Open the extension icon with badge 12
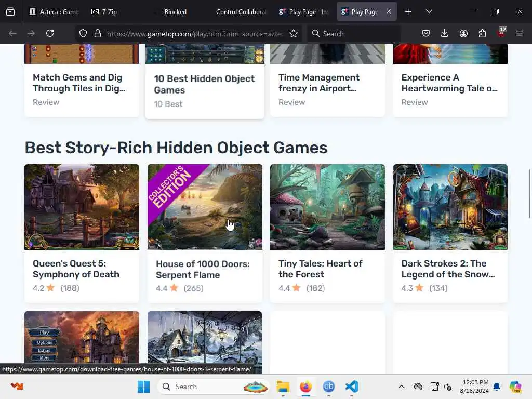This screenshot has height=399, width=532. tap(501, 33)
